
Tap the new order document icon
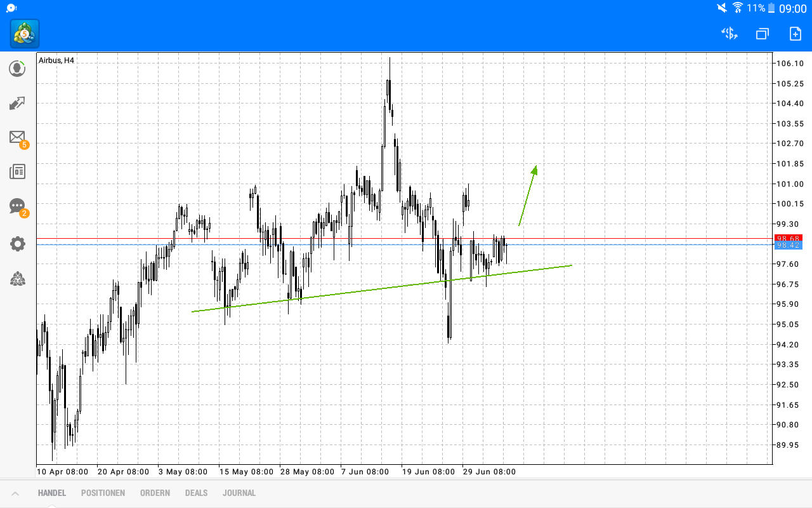(x=796, y=34)
